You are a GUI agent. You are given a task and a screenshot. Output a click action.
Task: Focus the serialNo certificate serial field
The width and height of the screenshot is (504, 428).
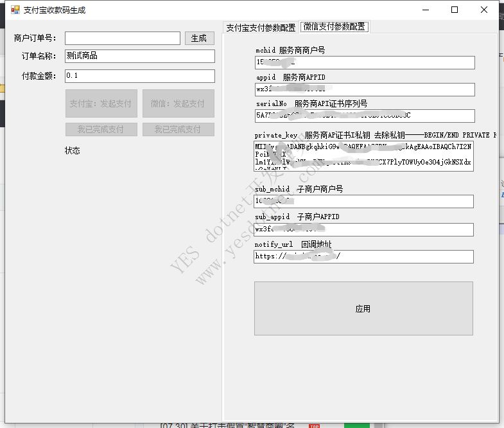(365, 116)
